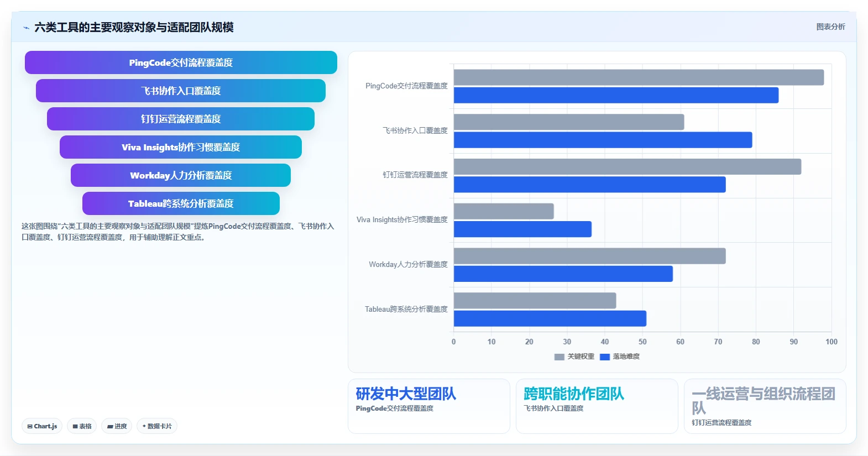Click the 进度 tag chip

point(117,426)
